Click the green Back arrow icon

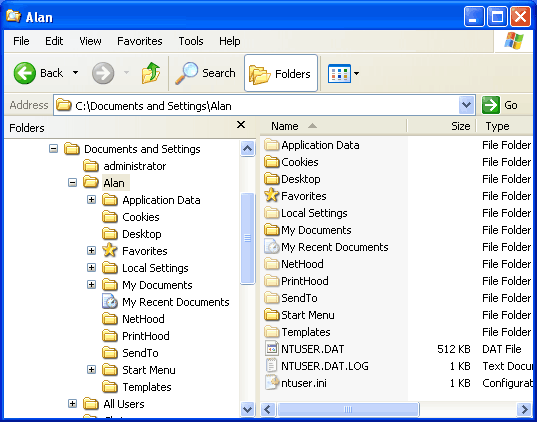[x=24, y=73]
